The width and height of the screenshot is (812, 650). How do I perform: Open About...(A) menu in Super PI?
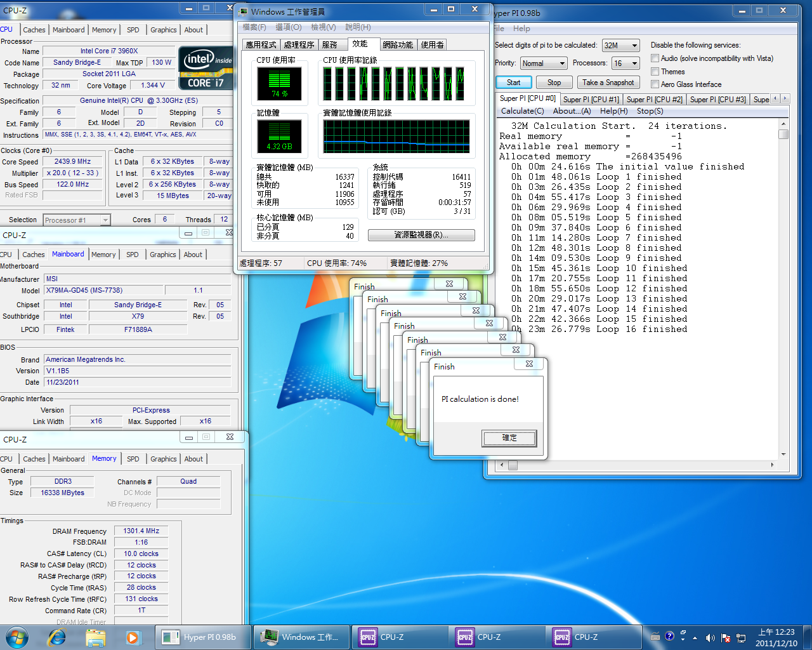pyautogui.click(x=572, y=111)
